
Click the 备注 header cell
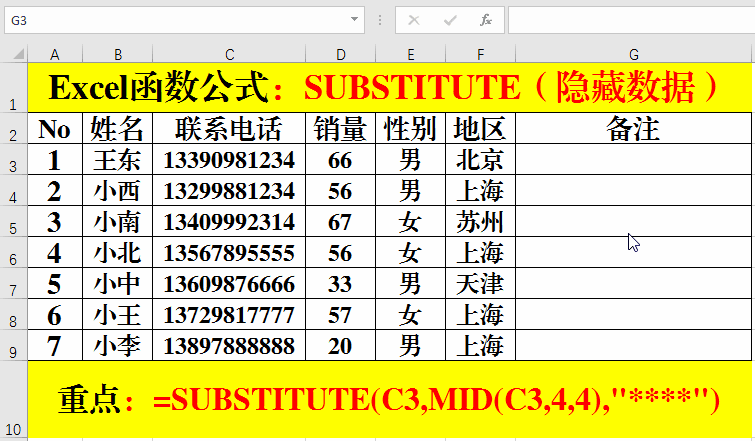[x=634, y=128]
